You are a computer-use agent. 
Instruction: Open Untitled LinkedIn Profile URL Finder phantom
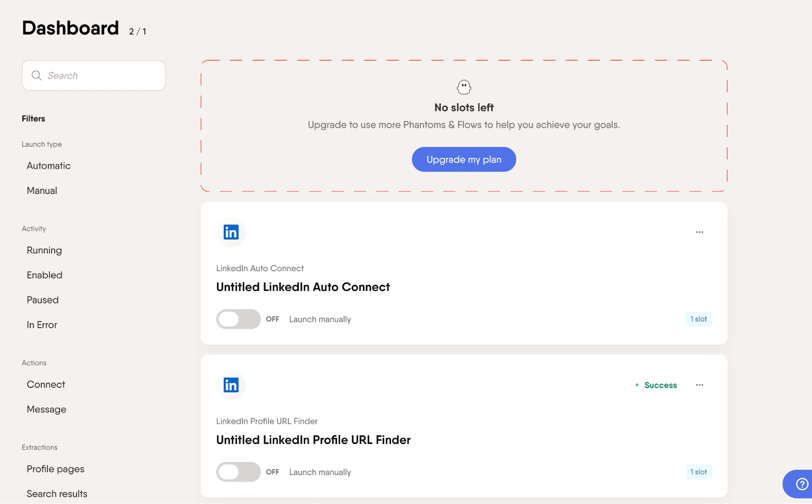pos(314,440)
